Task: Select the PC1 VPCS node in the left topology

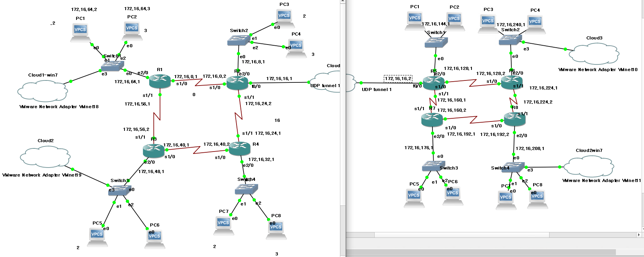Action: coord(80,33)
